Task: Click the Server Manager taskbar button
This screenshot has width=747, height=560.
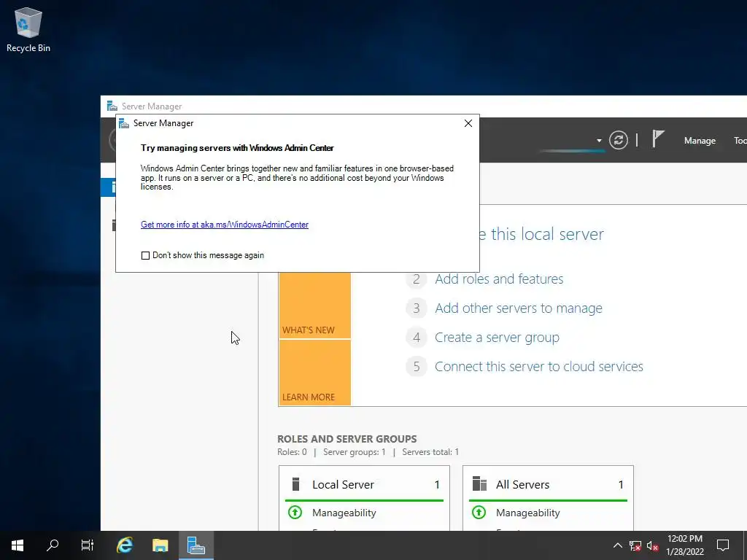Action: 196,545
